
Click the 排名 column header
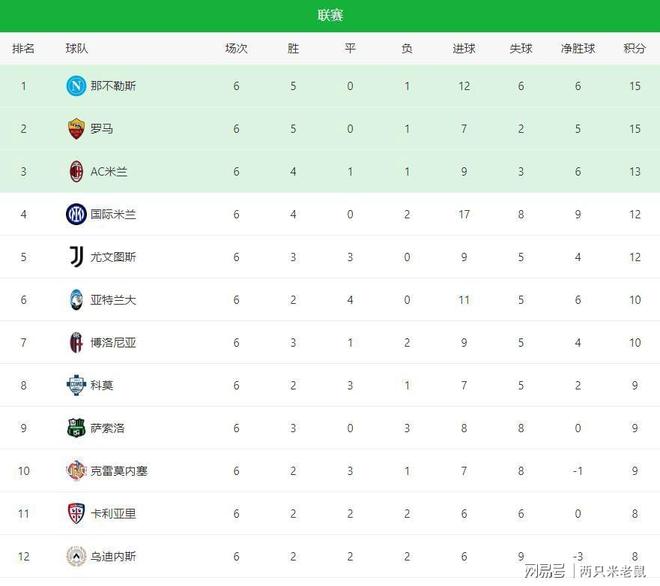tap(23, 48)
